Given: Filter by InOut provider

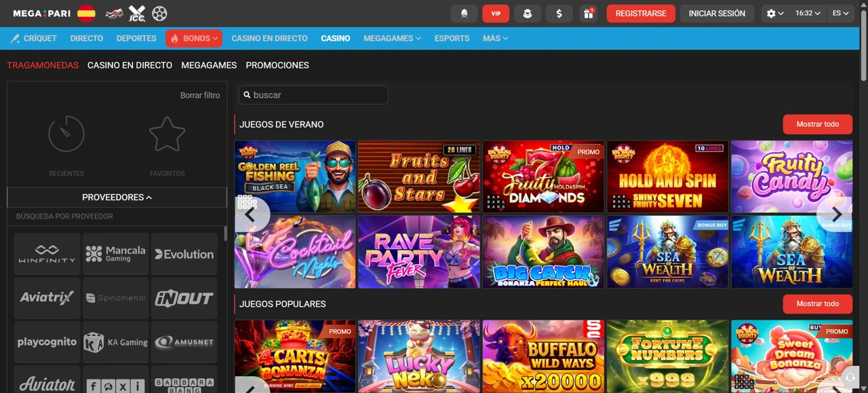Looking at the screenshot, I should pyautogui.click(x=184, y=298).
